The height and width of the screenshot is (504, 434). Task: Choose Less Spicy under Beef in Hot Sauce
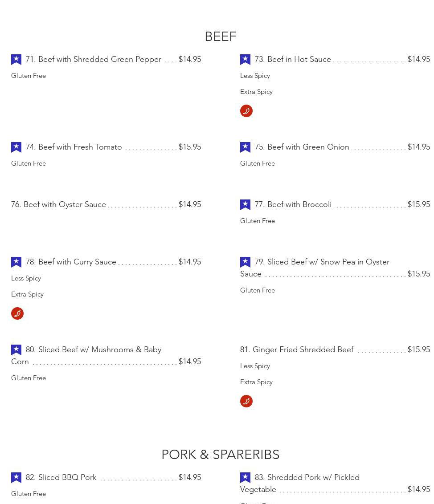point(255,76)
